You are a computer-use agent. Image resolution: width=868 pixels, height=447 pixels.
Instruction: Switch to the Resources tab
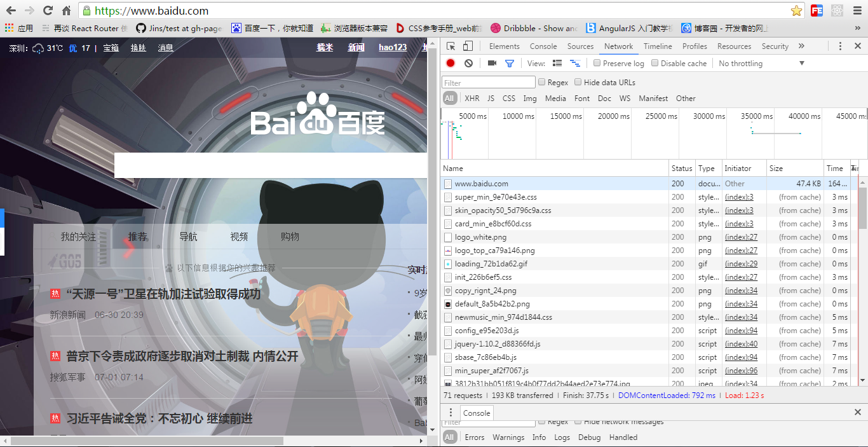734,46
